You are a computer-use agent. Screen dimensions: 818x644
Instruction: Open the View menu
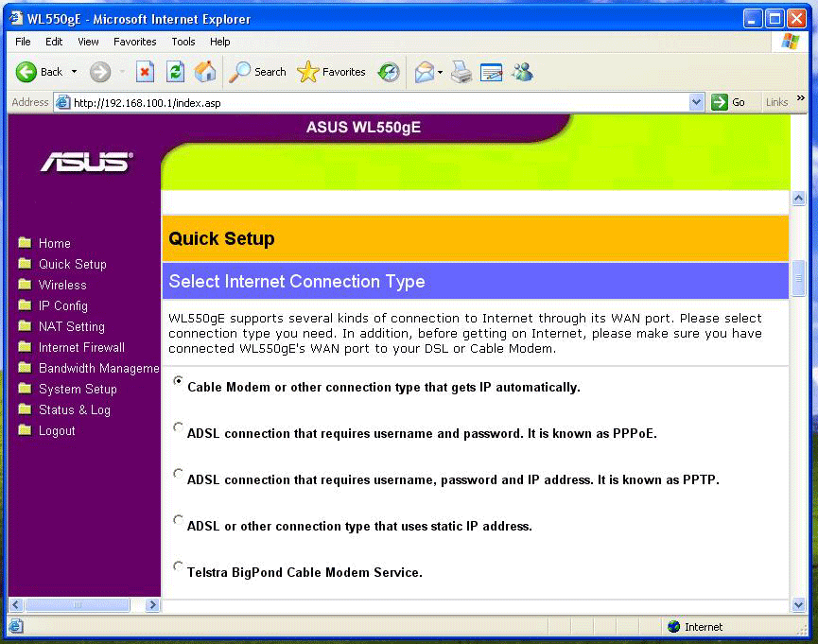tap(88, 42)
